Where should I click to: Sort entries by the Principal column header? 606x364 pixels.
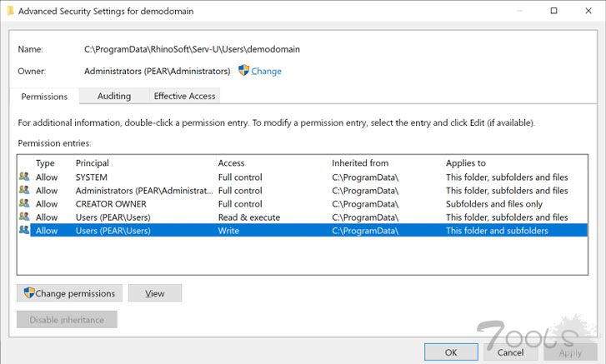(x=93, y=163)
